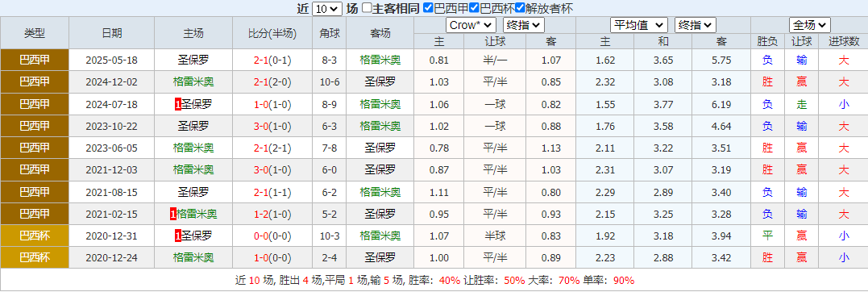
Task: Toggle the 主客相同 checkbox
Action: click(367, 8)
